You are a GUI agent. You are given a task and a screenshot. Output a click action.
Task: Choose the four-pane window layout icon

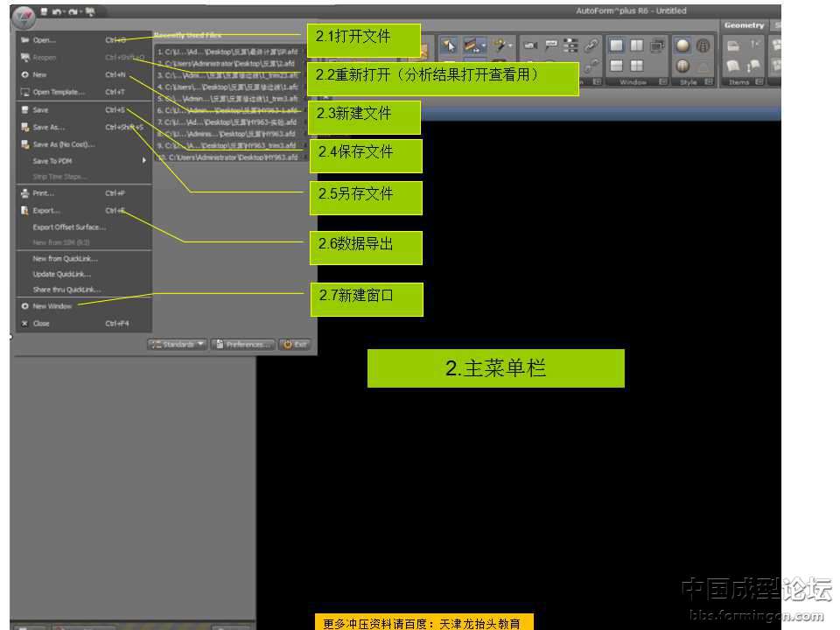pyautogui.click(x=637, y=66)
